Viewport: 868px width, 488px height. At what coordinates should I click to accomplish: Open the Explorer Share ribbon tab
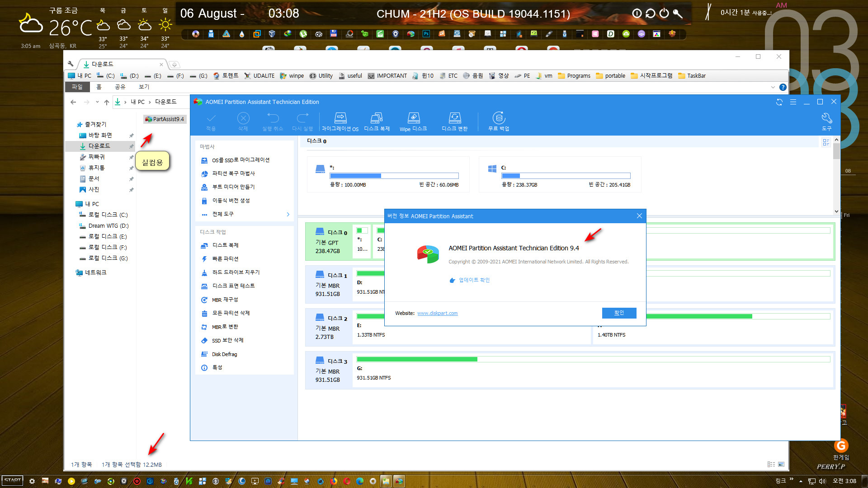click(x=120, y=87)
